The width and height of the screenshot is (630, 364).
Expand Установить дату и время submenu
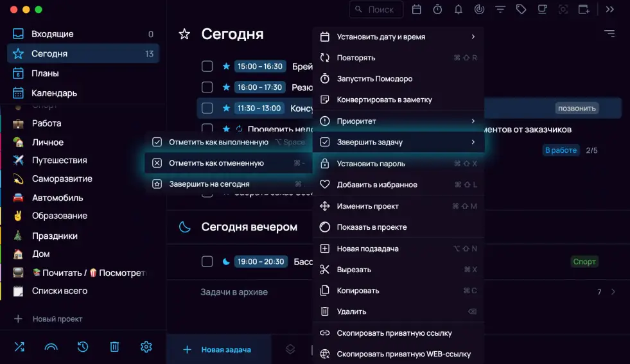point(398,37)
